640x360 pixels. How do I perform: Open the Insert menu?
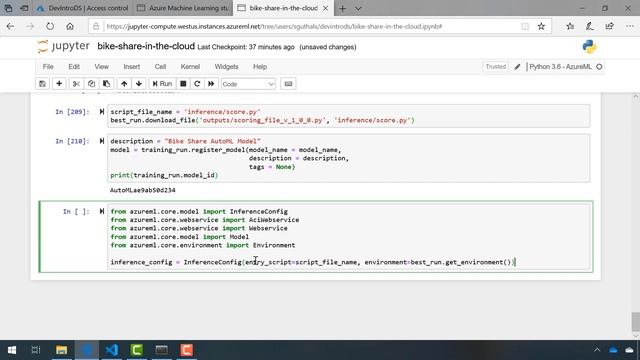coord(131,67)
